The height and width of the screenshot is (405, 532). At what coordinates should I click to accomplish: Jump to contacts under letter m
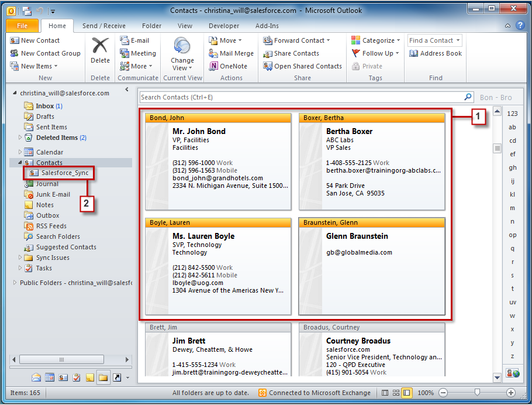[x=512, y=208]
